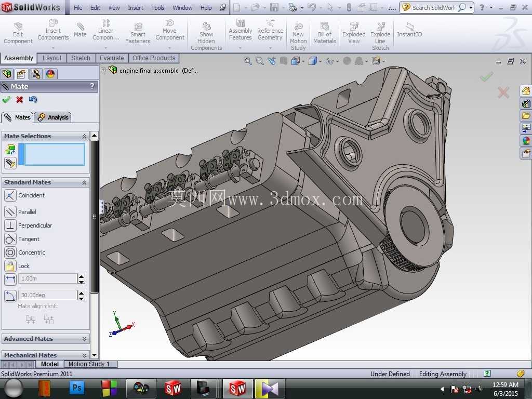Switch to the Evaluate tab

(112, 58)
